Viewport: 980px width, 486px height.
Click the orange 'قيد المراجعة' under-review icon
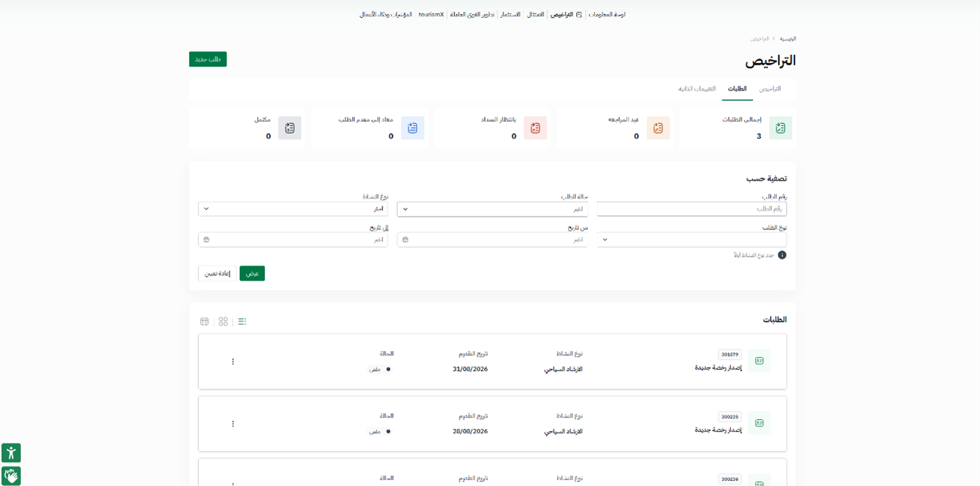(x=658, y=128)
